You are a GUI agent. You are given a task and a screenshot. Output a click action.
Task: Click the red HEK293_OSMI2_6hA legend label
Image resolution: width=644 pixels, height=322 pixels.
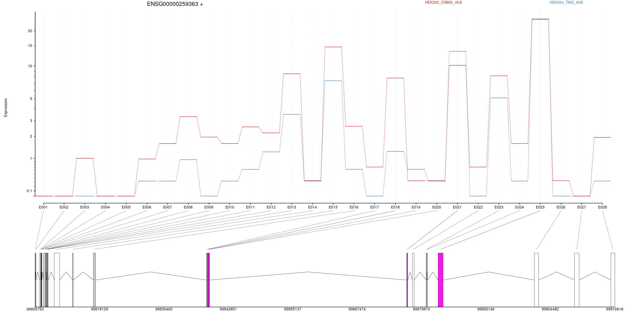443,2
